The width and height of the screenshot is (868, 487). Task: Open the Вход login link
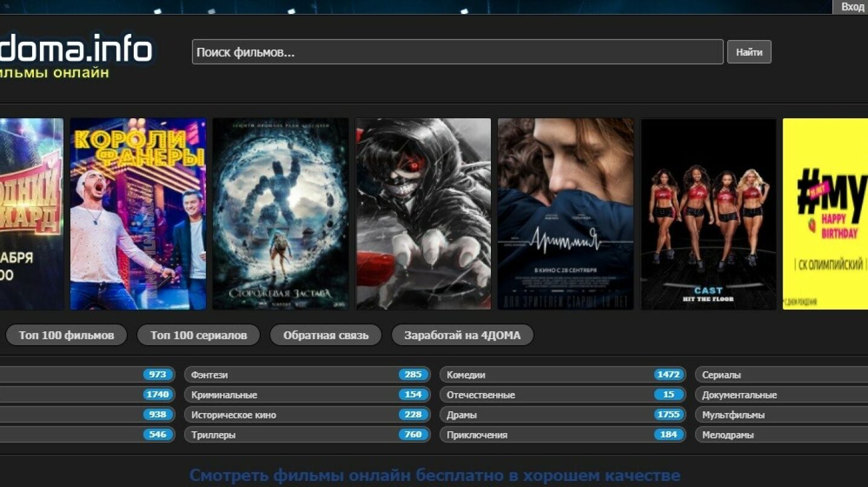coord(852,7)
